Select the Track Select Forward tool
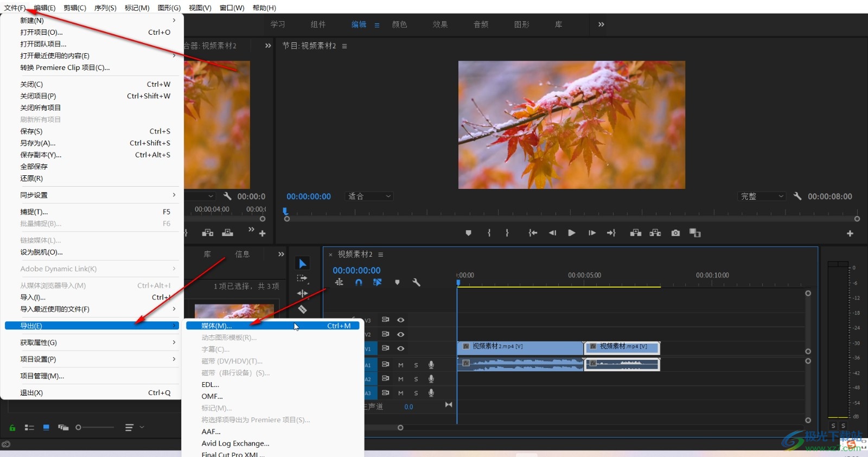The height and width of the screenshot is (457, 868). pyautogui.click(x=302, y=278)
